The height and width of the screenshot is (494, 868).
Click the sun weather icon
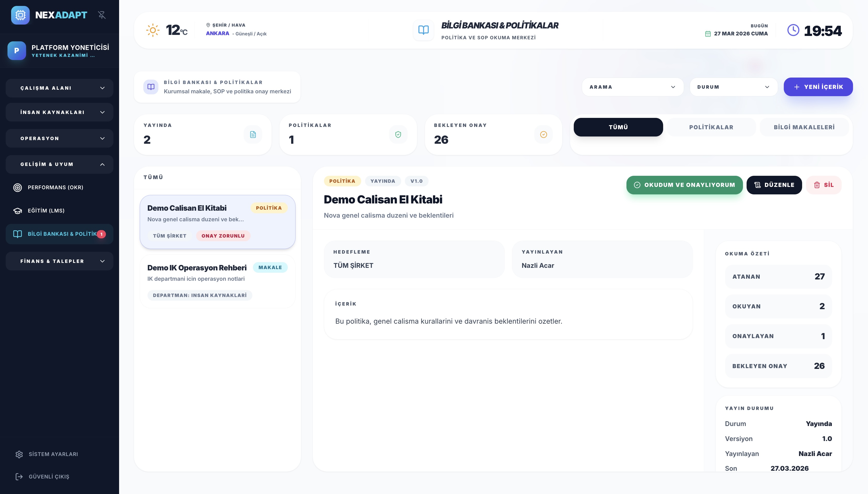[x=153, y=30]
